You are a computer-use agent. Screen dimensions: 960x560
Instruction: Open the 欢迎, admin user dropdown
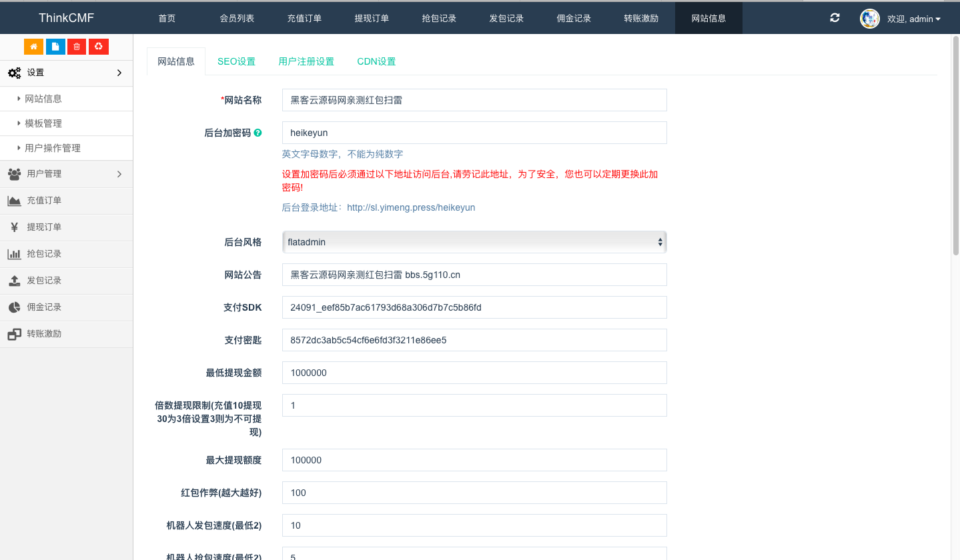(x=913, y=19)
